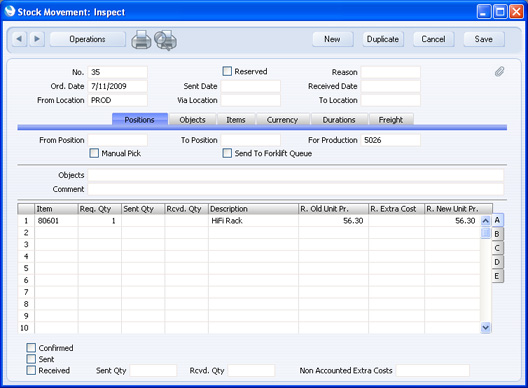Switch to the Durations tab

[339, 120]
